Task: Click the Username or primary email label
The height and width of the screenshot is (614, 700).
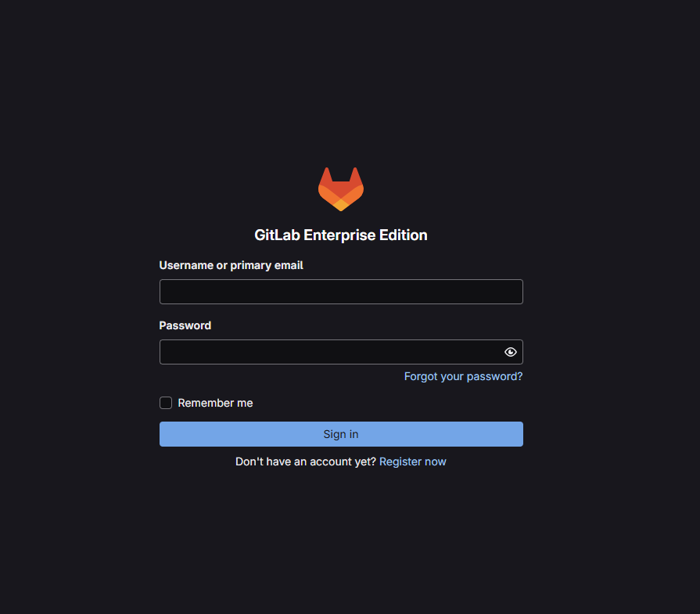Action: point(231,265)
